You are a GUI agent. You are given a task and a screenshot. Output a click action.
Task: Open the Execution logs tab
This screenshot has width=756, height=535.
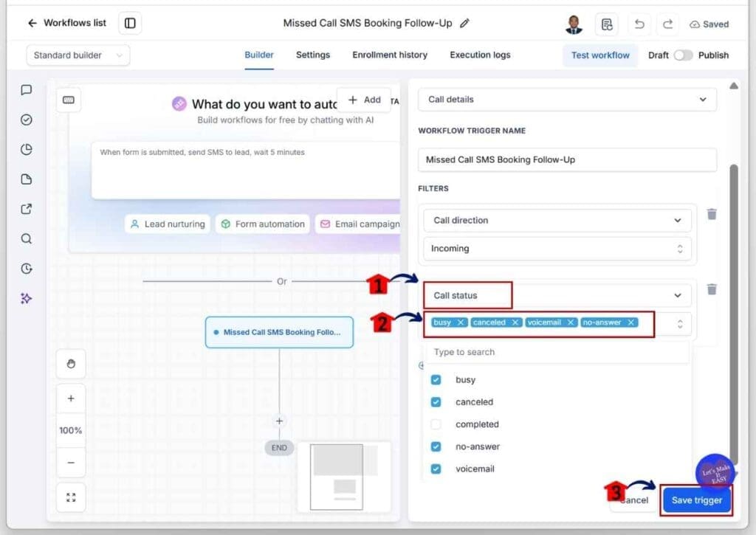tap(480, 55)
